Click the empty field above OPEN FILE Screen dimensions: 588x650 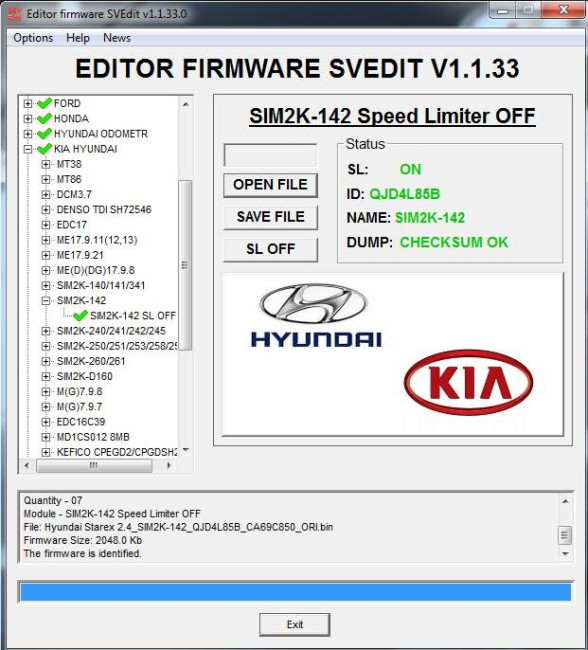pos(270,155)
